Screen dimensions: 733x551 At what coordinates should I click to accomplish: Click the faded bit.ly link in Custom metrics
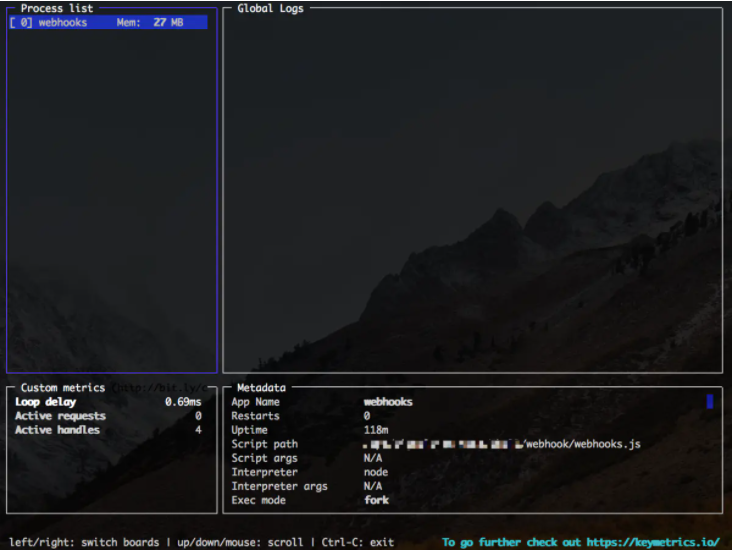tap(160, 388)
